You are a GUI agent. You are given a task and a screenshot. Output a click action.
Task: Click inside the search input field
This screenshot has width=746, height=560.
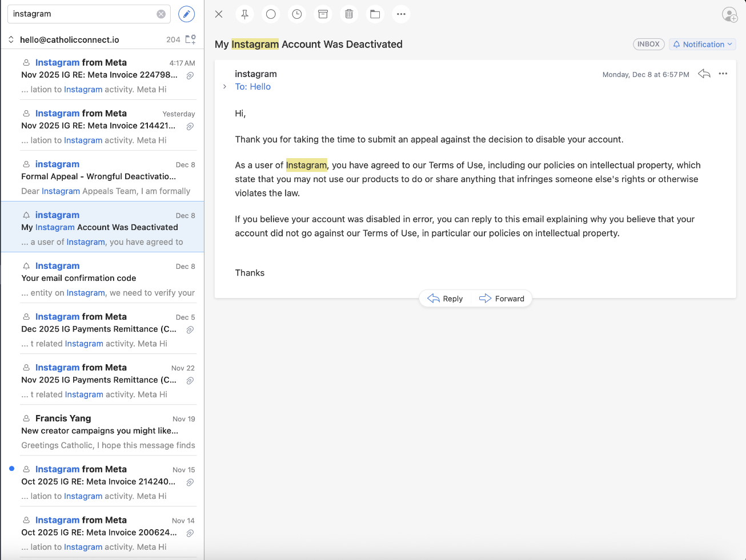point(80,14)
